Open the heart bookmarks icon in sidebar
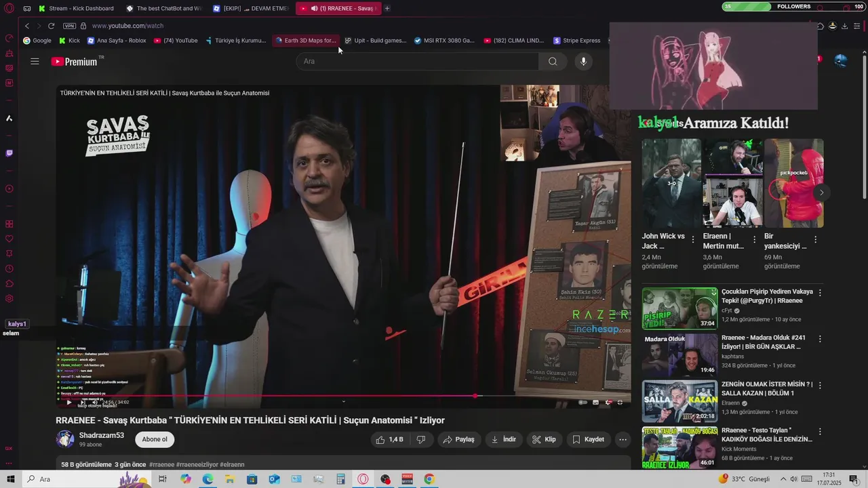This screenshot has height=488, width=868. [x=9, y=239]
